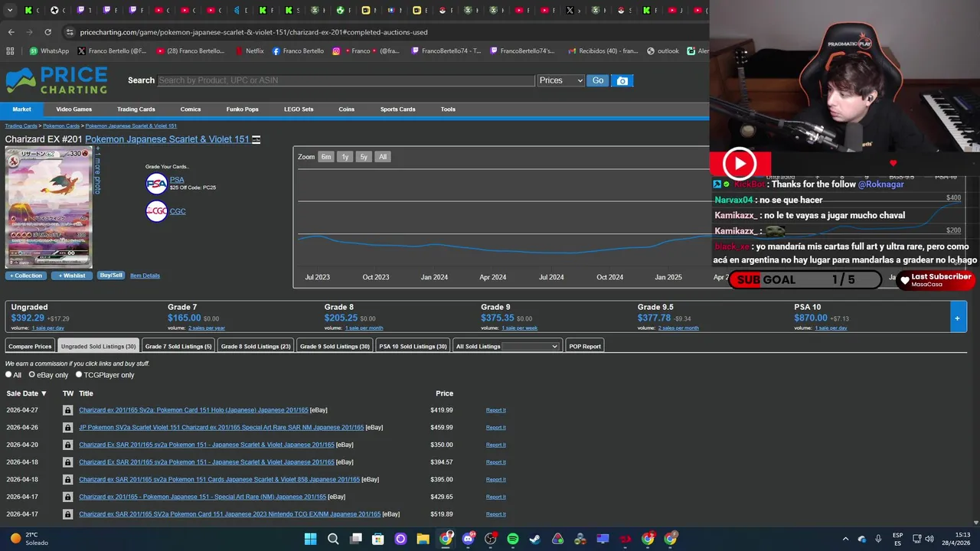
Task: Open the Prices search type dropdown
Action: click(x=560, y=80)
